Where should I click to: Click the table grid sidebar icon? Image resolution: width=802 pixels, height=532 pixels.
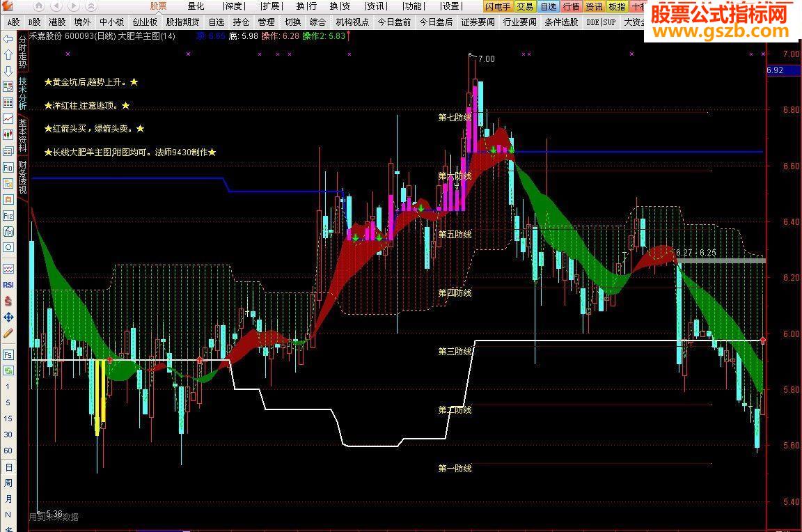[x=8, y=103]
